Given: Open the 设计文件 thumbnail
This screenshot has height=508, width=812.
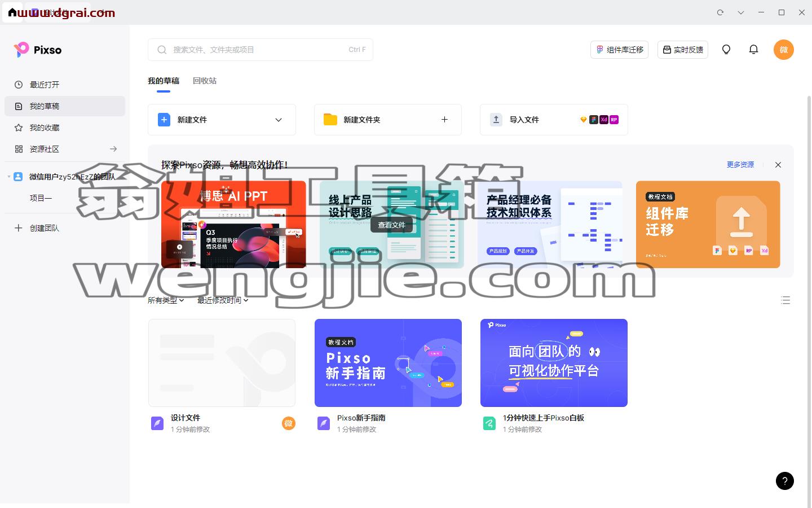Looking at the screenshot, I should pos(222,363).
